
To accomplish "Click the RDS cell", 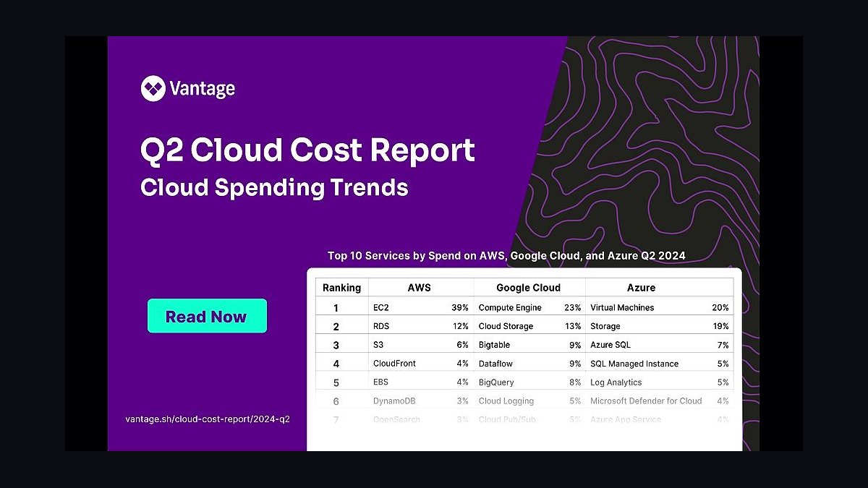I will [x=381, y=326].
